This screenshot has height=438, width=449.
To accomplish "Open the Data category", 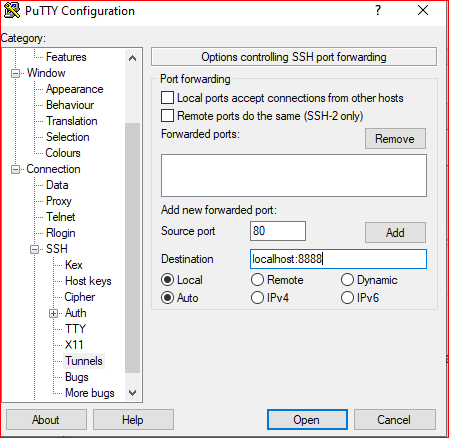I will [x=57, y=185].
